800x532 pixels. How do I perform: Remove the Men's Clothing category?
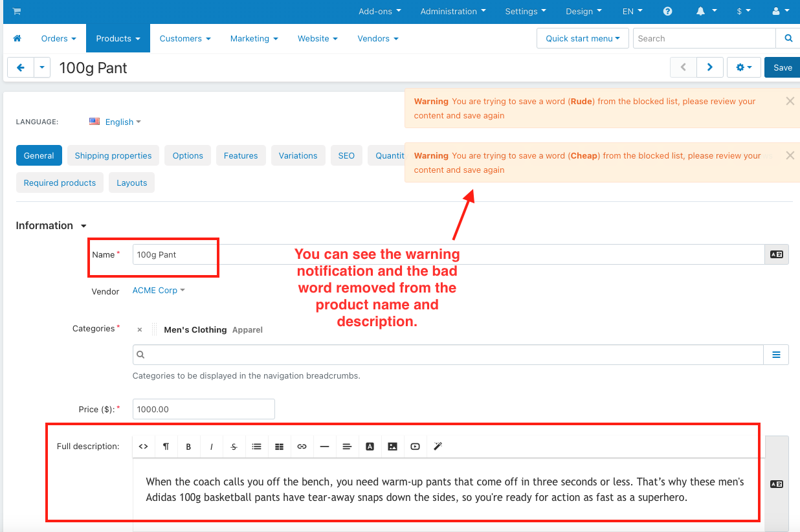coord(139,330)
